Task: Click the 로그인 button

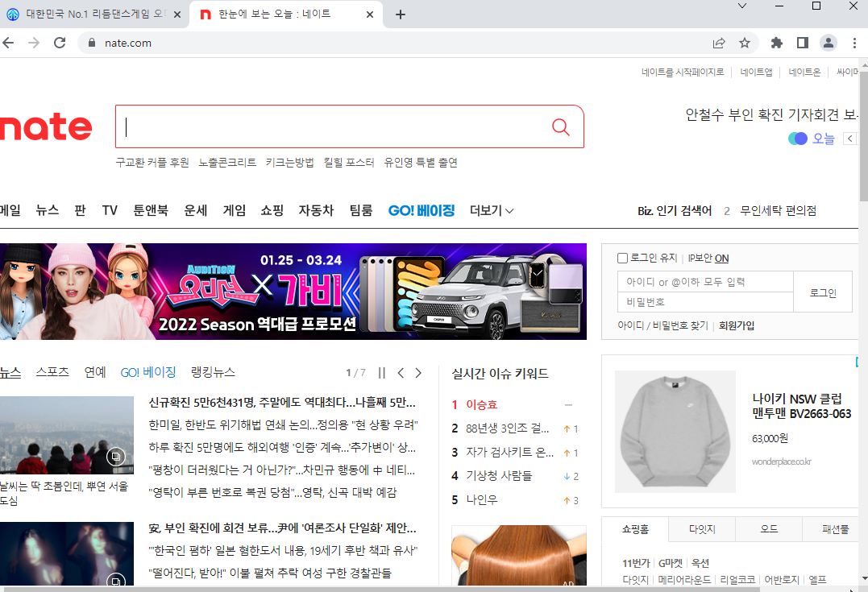Action: click(x=823, y=292)
